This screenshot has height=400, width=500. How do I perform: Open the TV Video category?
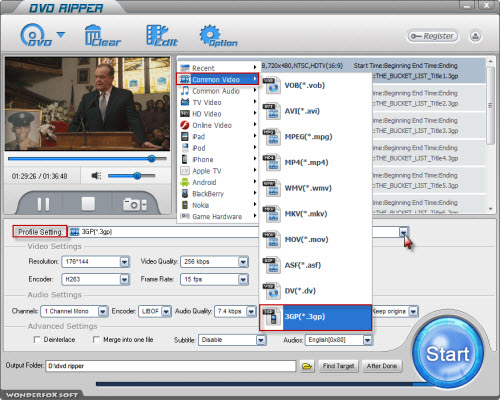[x=218, y=102]
